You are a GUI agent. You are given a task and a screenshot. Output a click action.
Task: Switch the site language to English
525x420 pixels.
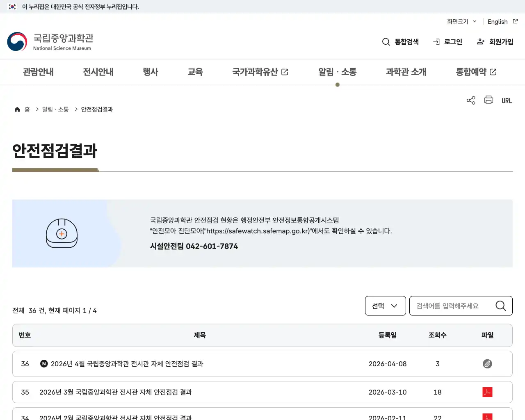(497, 22)
